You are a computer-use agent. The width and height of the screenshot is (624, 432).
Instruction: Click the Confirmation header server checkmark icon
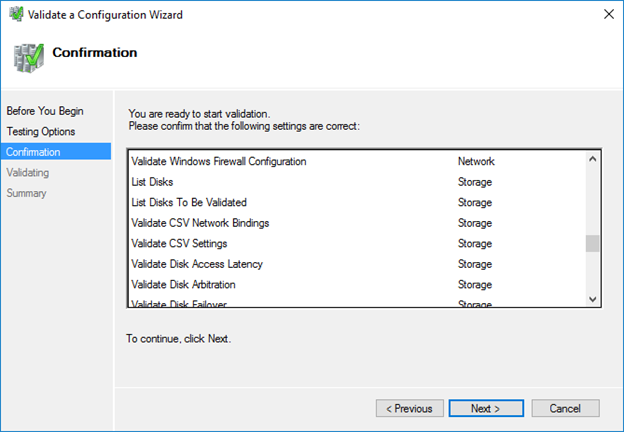[x=28, y=58]
